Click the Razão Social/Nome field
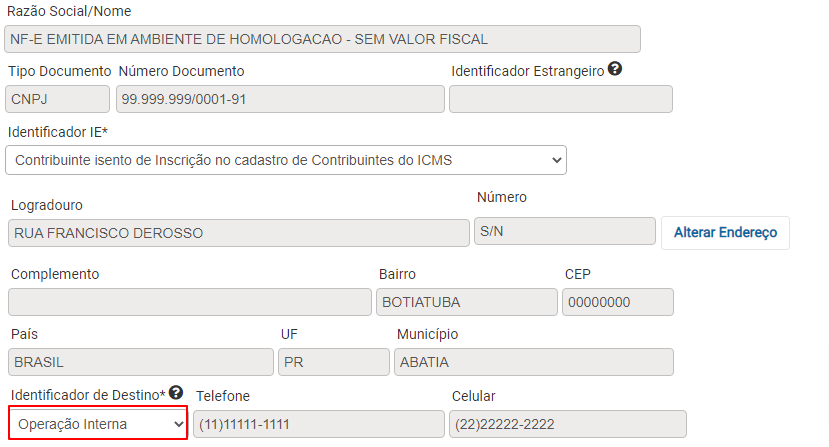Viewport: 829px width, 447px height. pyautogui.click(x=323, y=39)
